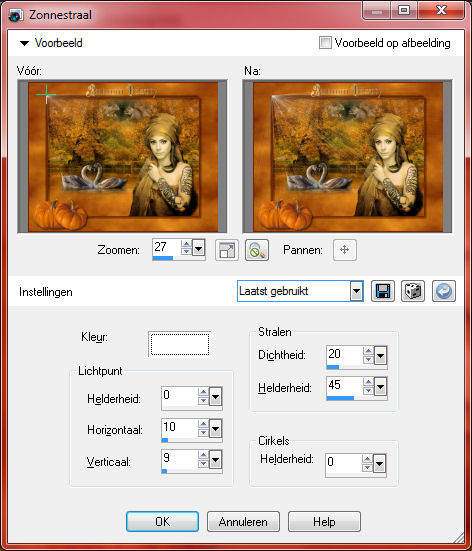Enable Voorbeeld op afbeelding checkbox
The height and width of the screenshot is (551, 472).
click(325, 43)
